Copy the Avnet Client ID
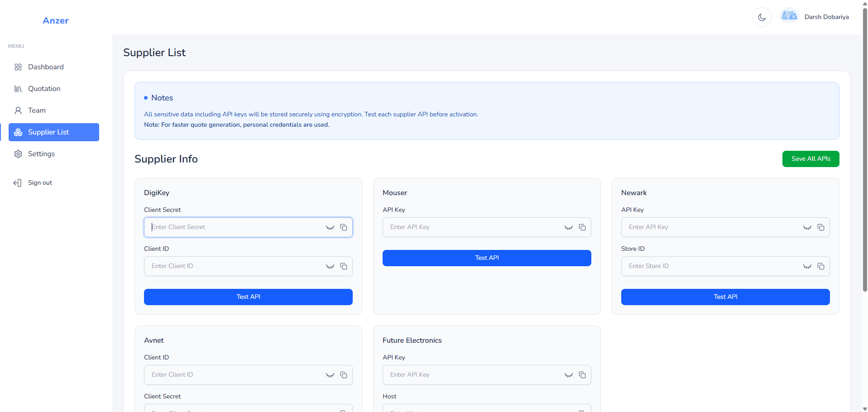The height and width of the screenshot is (412, 868). coord(344,375)
